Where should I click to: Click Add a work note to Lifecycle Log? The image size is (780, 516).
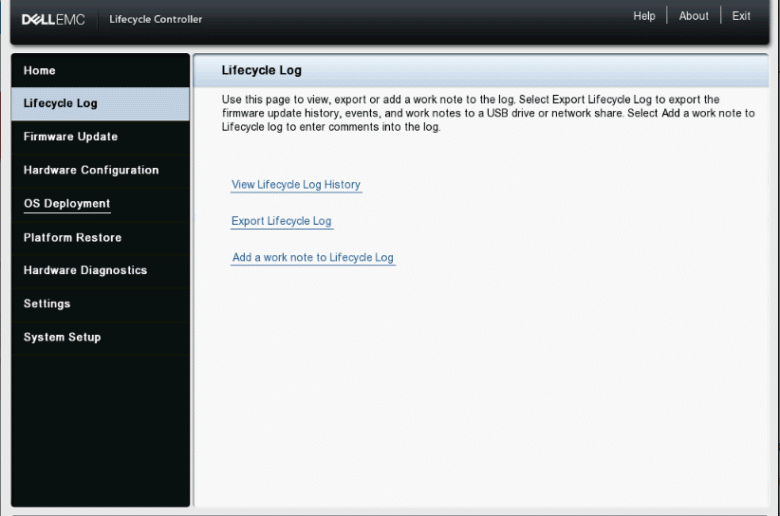[313, 257]
